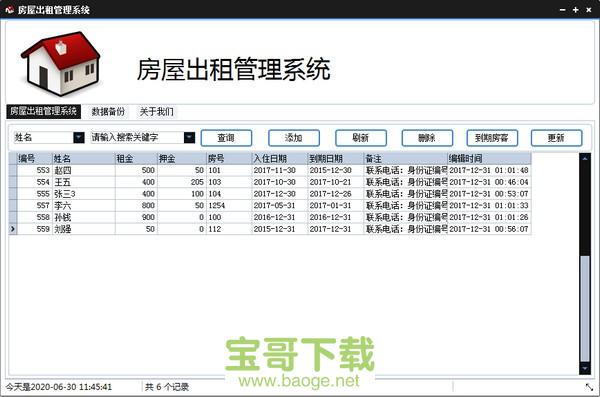Open the search keyword dropdown arrow
The image size is (600, 397).
(189, 137)
